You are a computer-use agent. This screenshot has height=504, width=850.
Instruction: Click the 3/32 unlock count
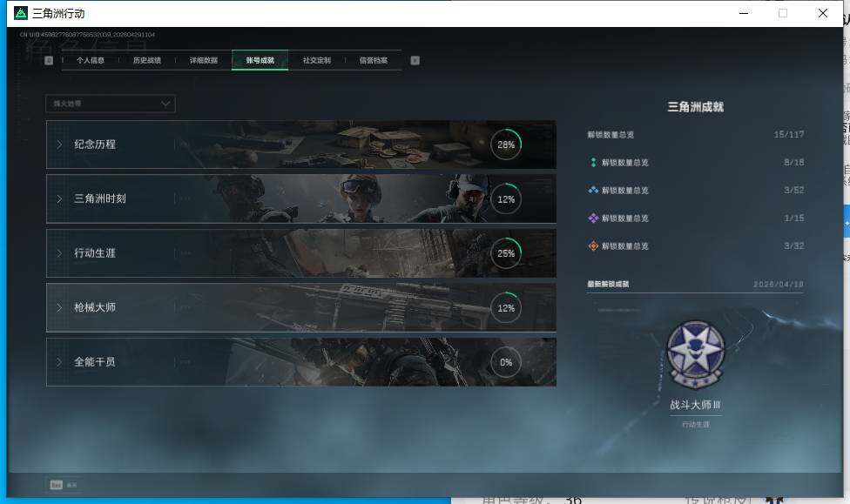pyautogui.click(x=793, y=246)
